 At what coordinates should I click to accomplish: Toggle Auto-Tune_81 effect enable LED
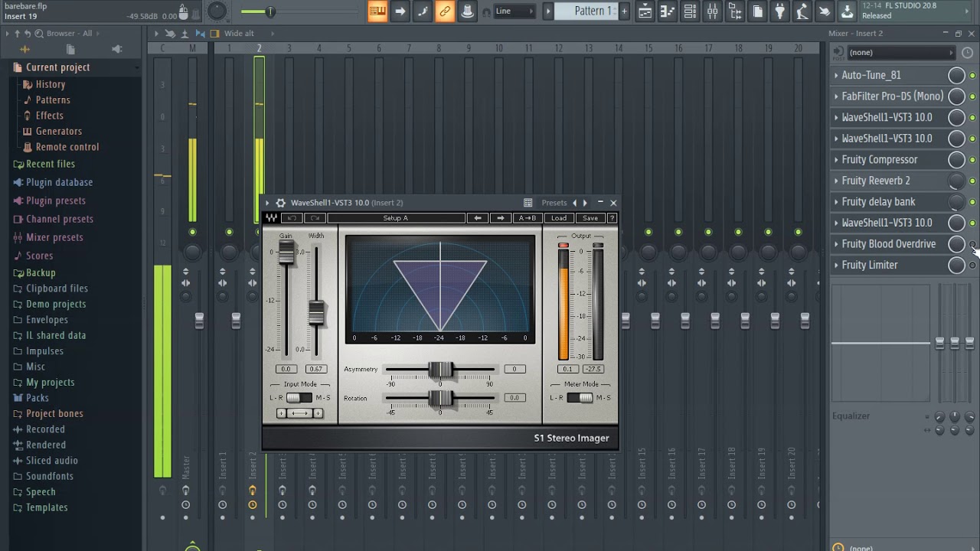click(972, 75)
